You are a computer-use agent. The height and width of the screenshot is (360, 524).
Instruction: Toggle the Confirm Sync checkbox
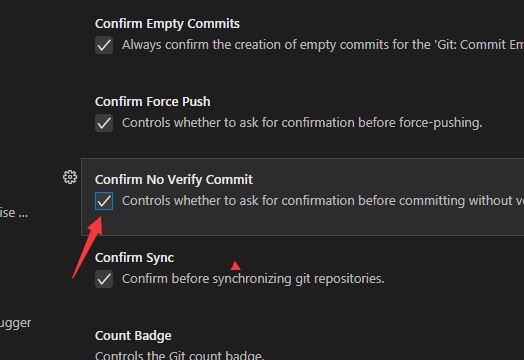(x=104, y=279)
